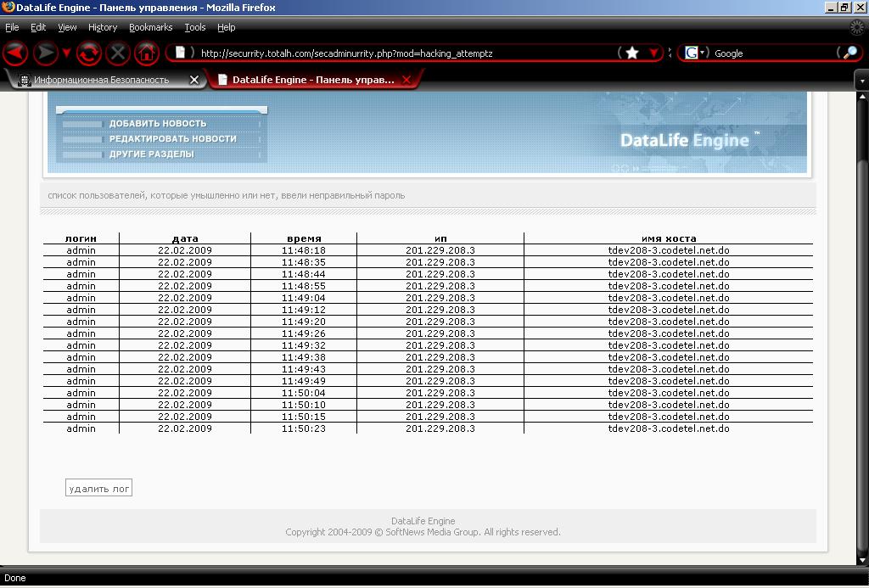This screenshot has height=588, width=869.
Task: Open the File menu
Action: click(12, 27)
